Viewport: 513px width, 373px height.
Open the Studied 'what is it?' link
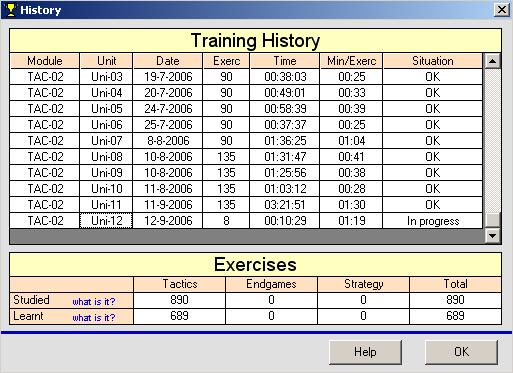[x=94, y=302]
